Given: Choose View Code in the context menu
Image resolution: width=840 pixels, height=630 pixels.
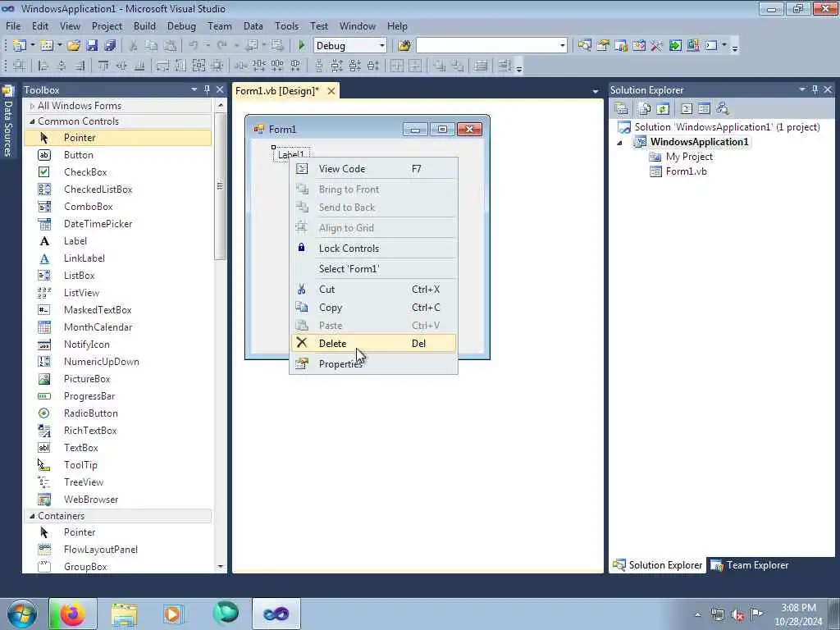Looking at the screenshot, I should point(373,169).
